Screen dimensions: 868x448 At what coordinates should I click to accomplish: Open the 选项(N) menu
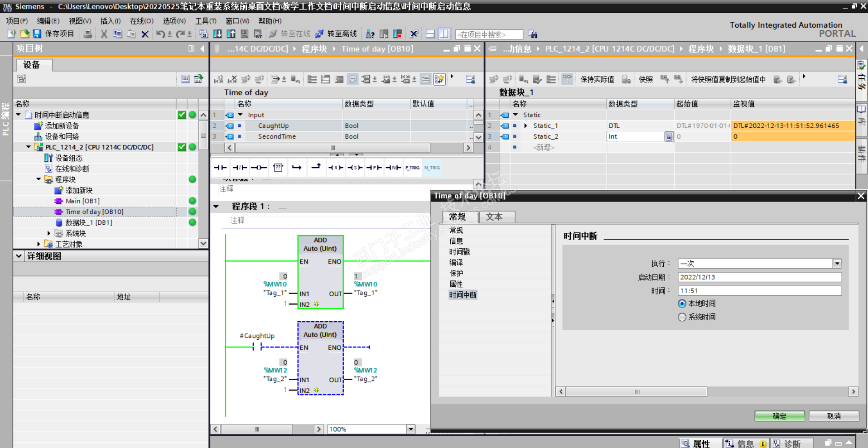coord(174,21)
